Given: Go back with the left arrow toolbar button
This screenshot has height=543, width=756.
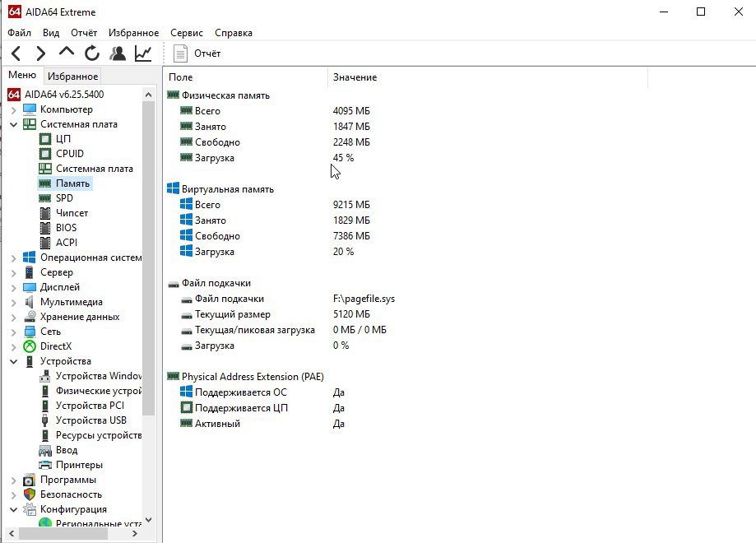Looking at the screenshot, I should [x=16, y=53].
